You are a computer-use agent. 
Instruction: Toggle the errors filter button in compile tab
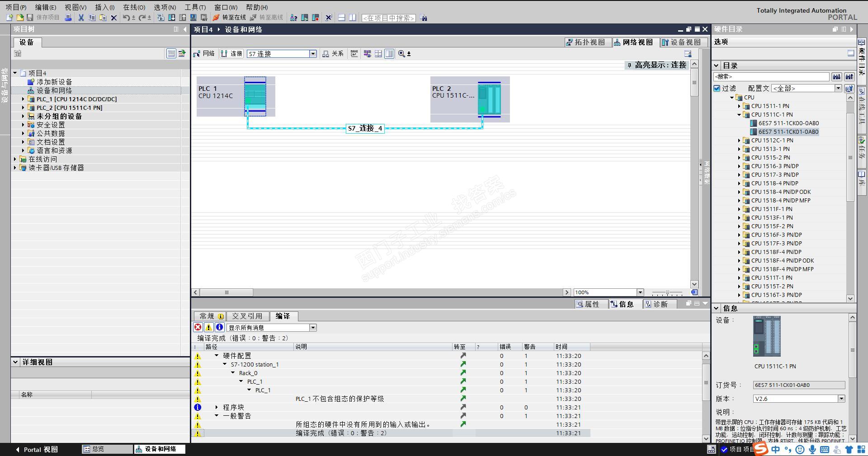click(x=198, y=327)
